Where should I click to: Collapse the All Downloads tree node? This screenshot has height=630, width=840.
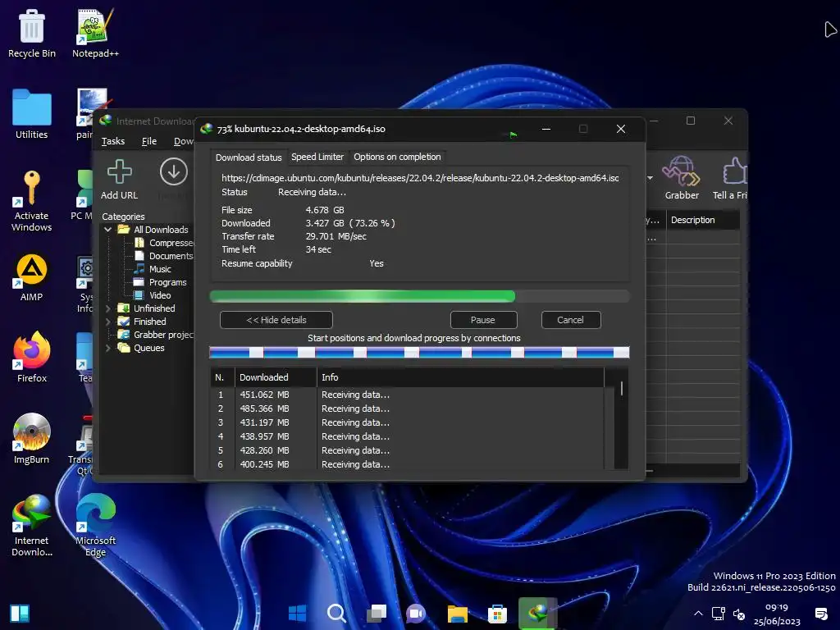107,230
